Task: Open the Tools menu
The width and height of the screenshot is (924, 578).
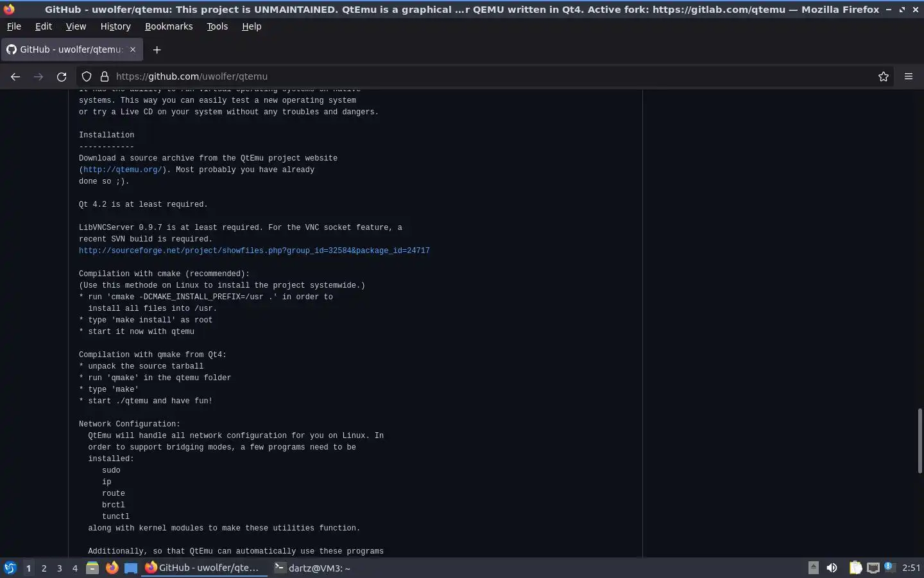Action: [x=218, y=26]
